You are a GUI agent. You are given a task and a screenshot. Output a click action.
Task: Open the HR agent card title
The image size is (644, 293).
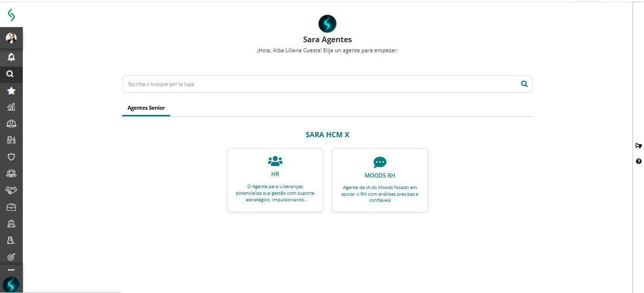(x=275, y=174)
